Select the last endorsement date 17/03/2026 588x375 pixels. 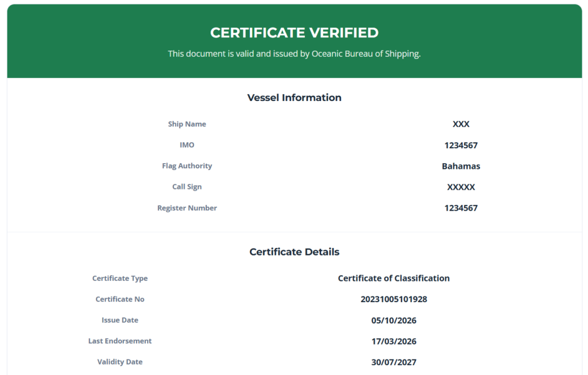[394, 341]
